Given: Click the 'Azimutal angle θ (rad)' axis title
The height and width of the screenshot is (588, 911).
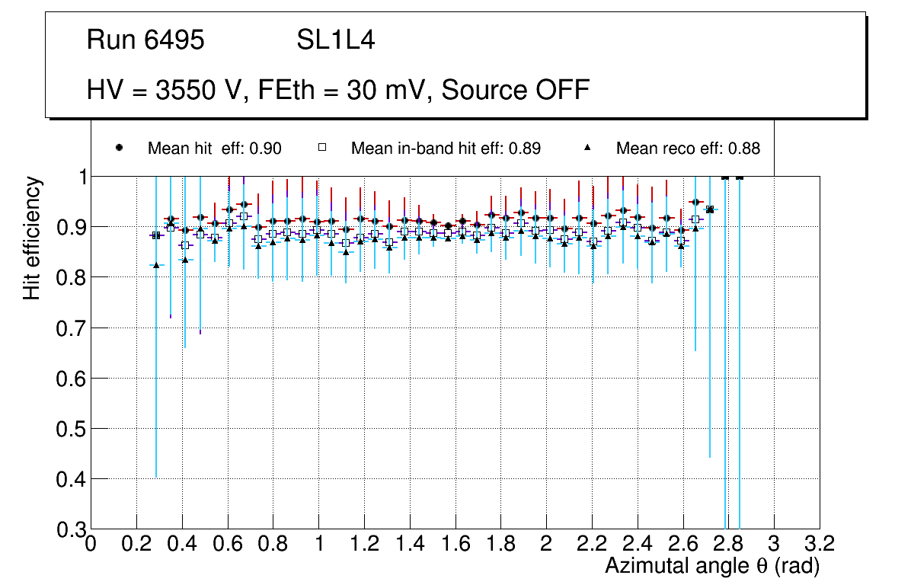Looking at the screenshot, I should coord(711,566).
